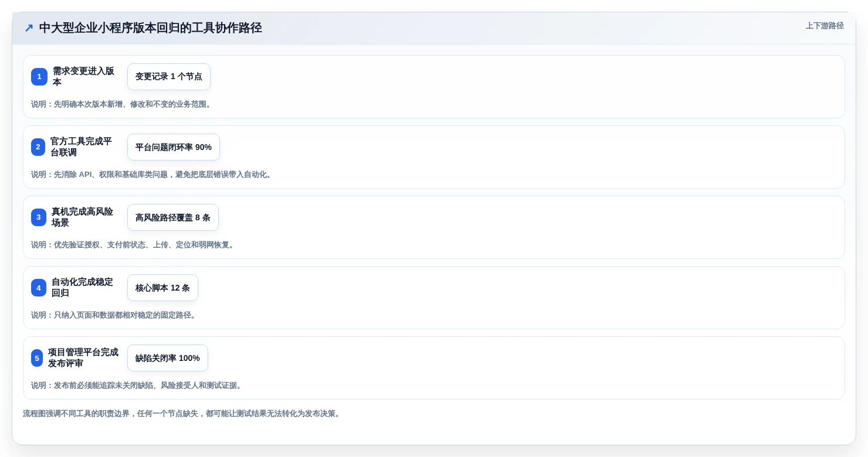Click the description 优先验证授权、支付前状态、上传、定位和弱网恢复

[133, 245]
